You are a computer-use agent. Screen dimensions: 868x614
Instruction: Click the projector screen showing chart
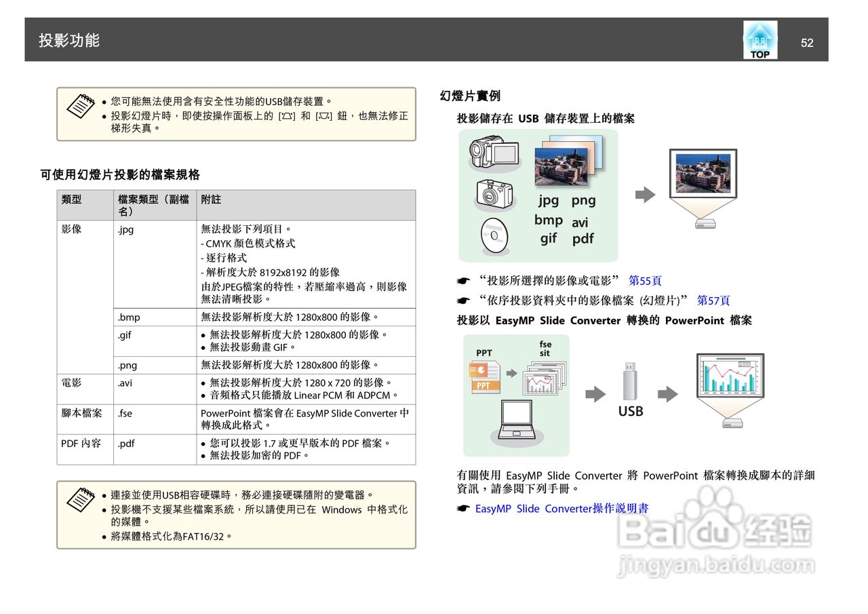point(732,376)
